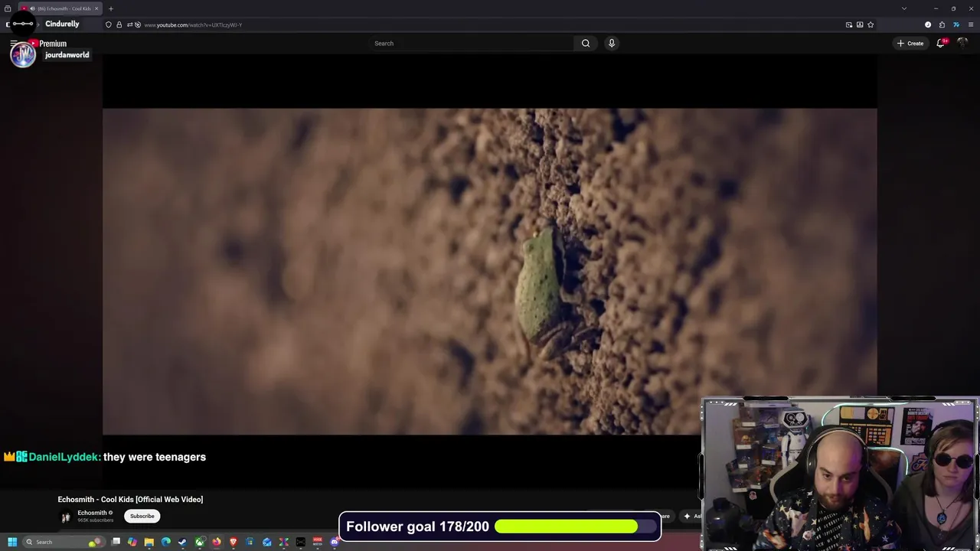Pause the video by clicking player

(x=490, y=272)
